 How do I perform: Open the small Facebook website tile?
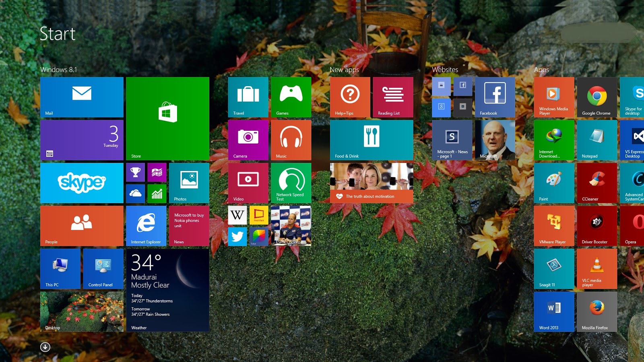click(x=463, y=86)
